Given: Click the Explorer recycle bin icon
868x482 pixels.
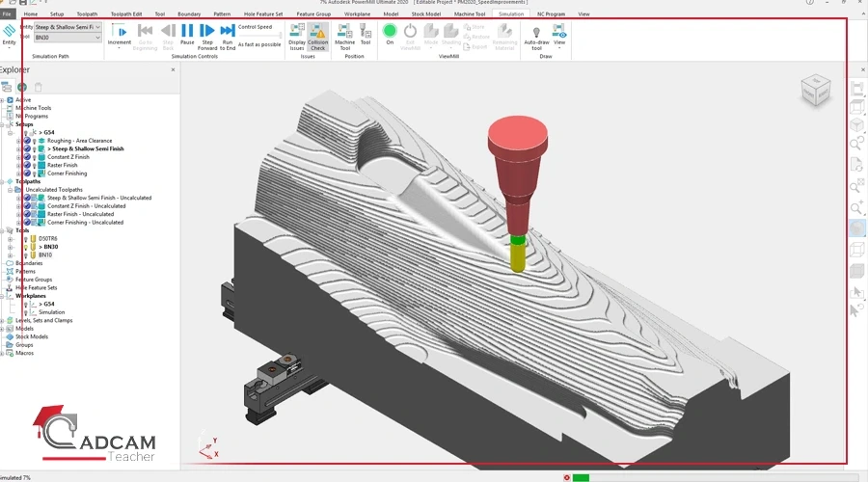Looking at the screenshot, I should 39,87.
